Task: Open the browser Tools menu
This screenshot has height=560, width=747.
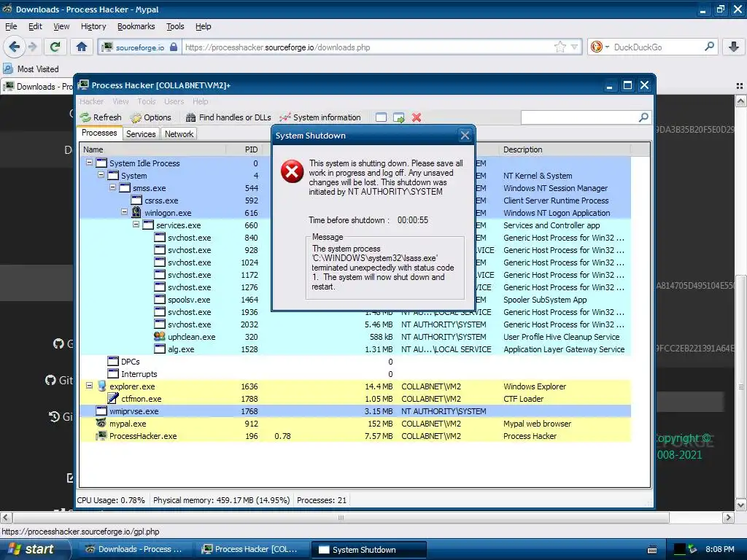Action: [x=175, y=26]
